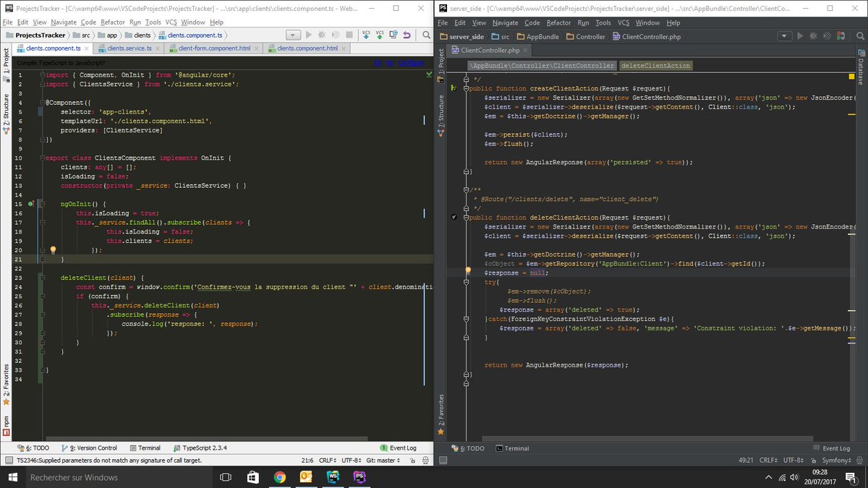Click the gutter icon beside createClientAction
The height and width of the screenshot is (488, 868).
pyautogui.click(x=454, y=88)
